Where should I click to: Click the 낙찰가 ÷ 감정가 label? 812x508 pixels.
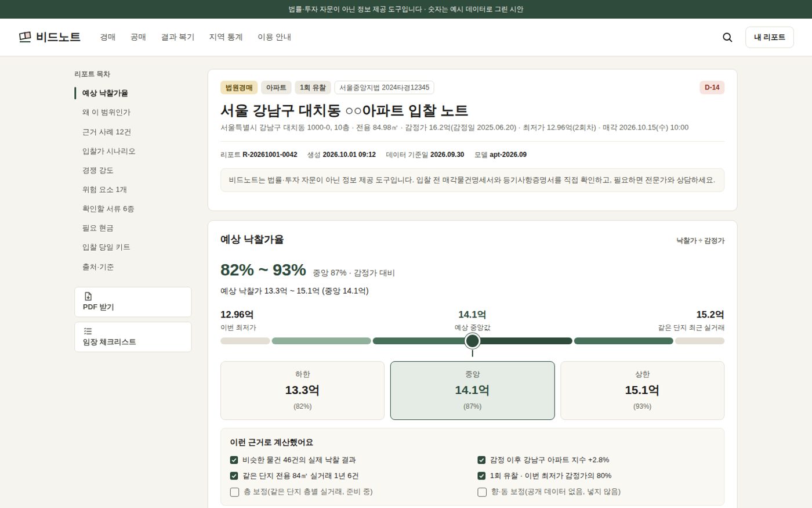[700, 240]
